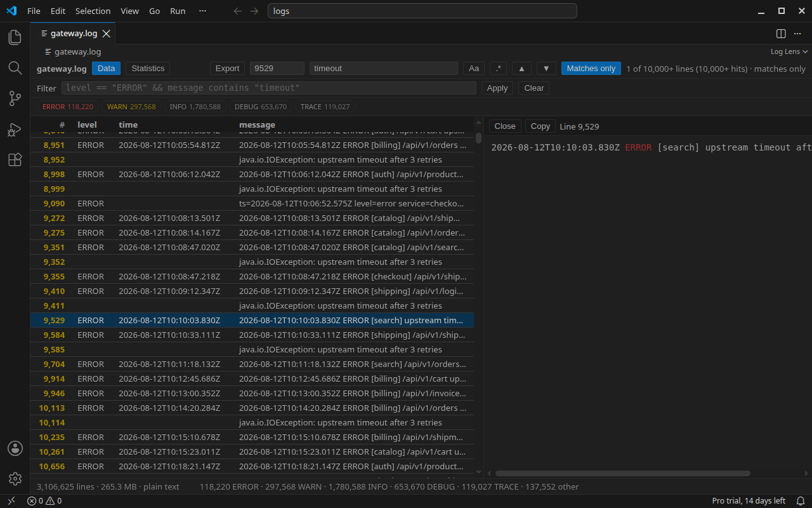
Task: Toggle WARN 297,568 level chip
Action: pos(131,107)
